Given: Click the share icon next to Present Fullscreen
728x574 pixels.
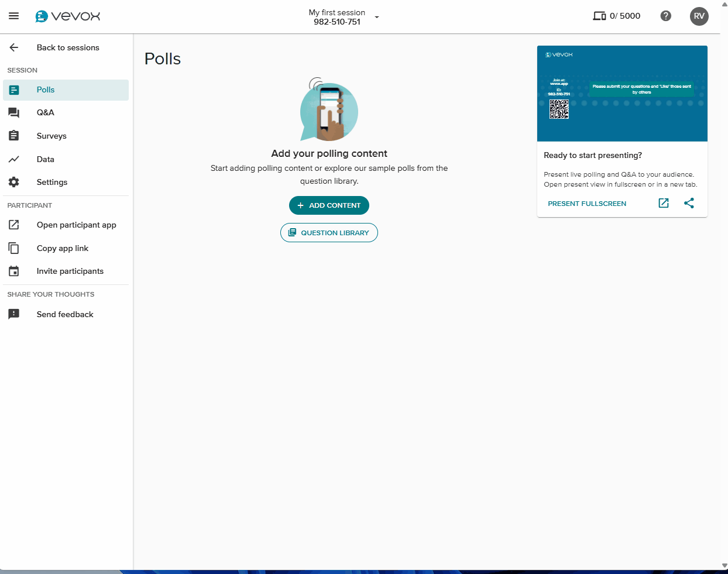Looking at the screenshot, I should tap(689, 203).
